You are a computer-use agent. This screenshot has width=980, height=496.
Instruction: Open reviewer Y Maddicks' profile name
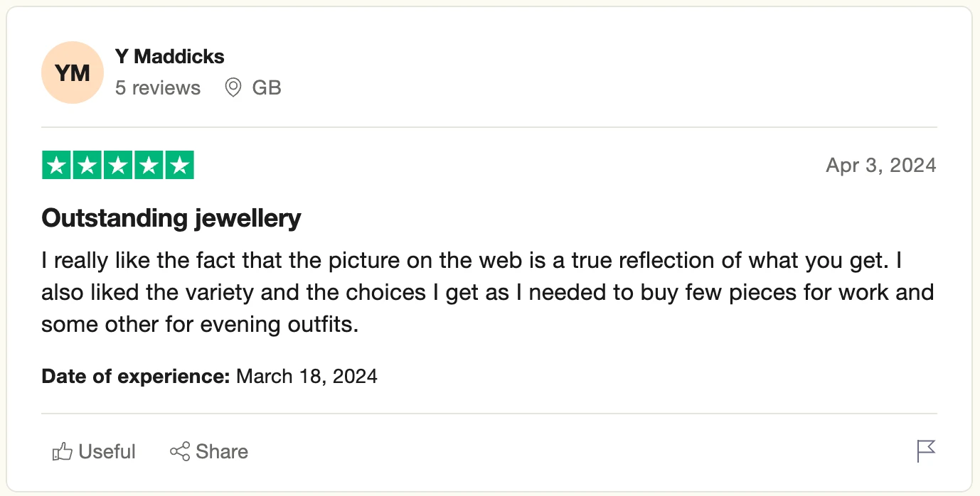tap(169, 57)
